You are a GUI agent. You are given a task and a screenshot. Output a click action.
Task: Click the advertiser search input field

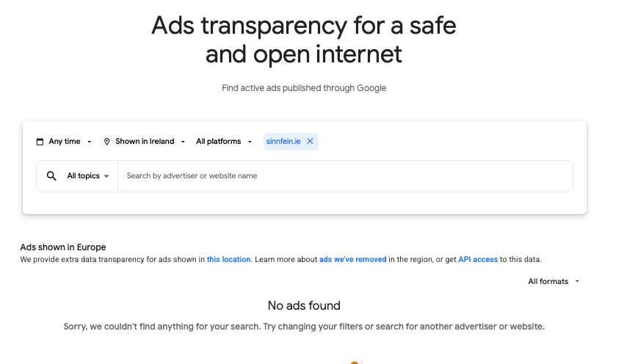pyautogui.click(x=345, y=176)
